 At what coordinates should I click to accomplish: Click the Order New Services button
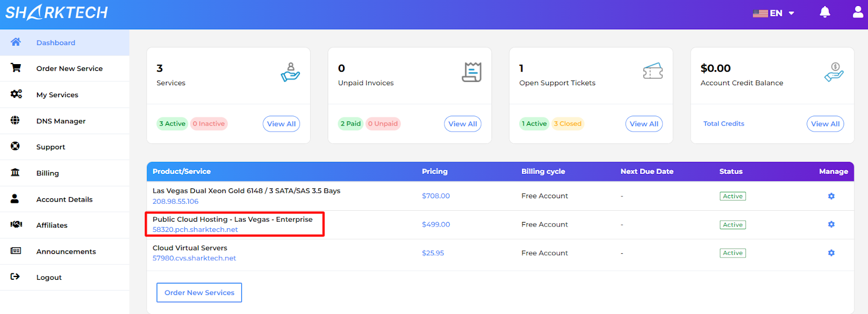pyautogui.click(x=199, y=292)
